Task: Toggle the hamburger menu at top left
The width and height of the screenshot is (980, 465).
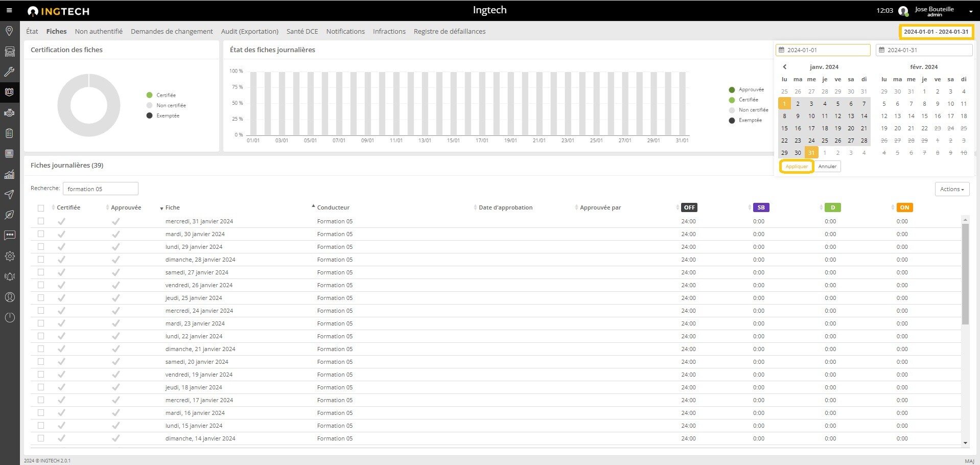Action: (9, 10)
